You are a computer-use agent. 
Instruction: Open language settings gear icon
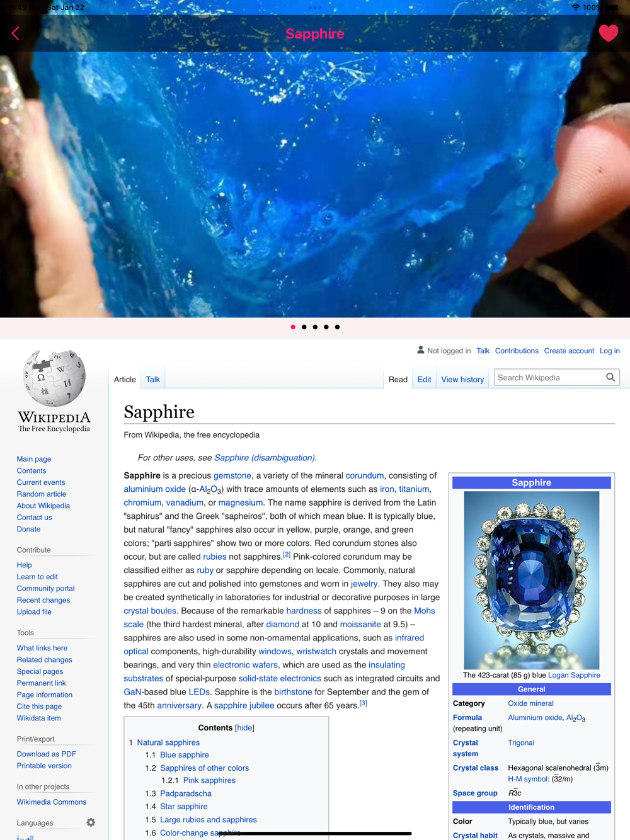(91, 822)
